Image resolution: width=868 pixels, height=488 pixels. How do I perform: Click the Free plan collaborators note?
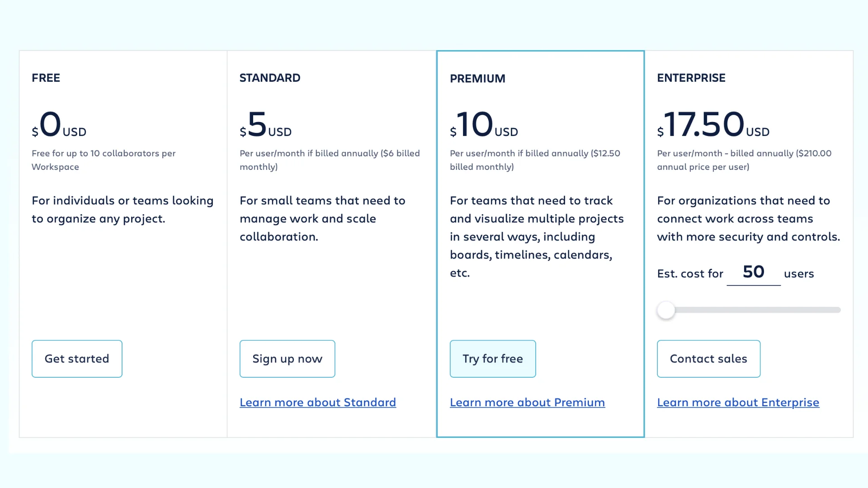pos(104,160)
